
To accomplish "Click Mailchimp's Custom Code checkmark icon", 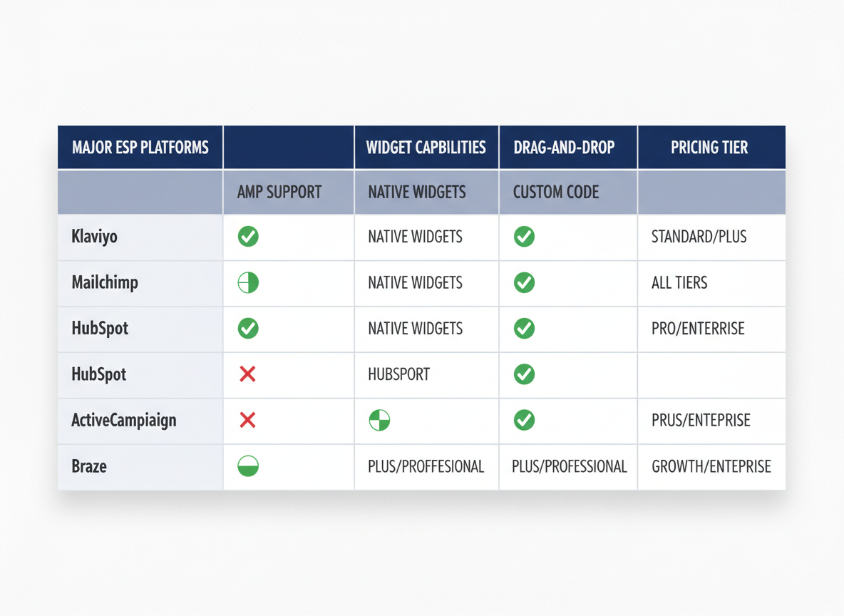I will (524, 282).
